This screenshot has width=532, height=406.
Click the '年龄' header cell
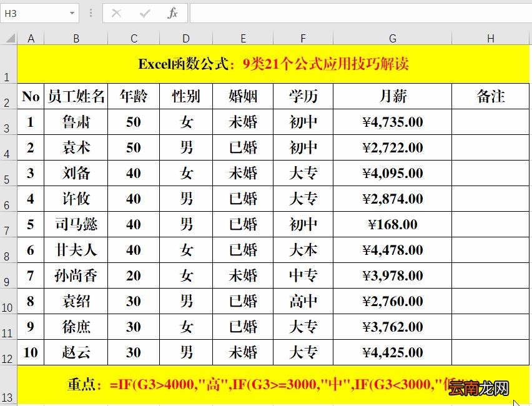click(134, 96)
